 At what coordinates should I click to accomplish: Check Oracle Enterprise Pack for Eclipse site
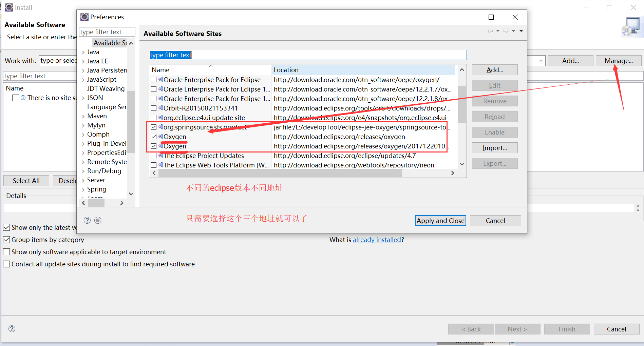(x=154, y=80)
